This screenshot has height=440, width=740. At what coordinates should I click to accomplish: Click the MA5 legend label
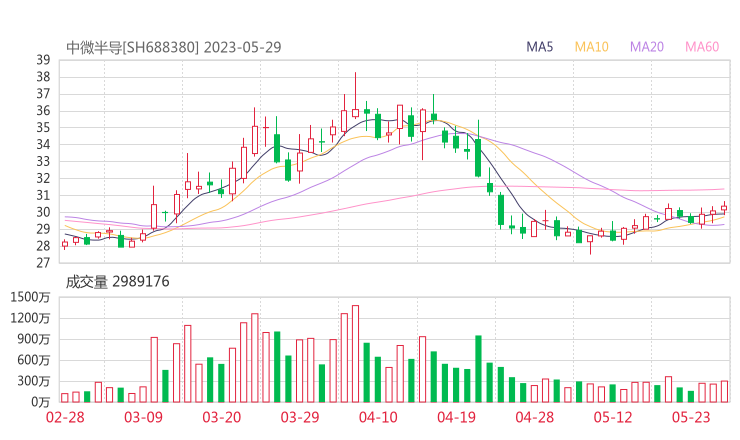[x=539, y=47]
